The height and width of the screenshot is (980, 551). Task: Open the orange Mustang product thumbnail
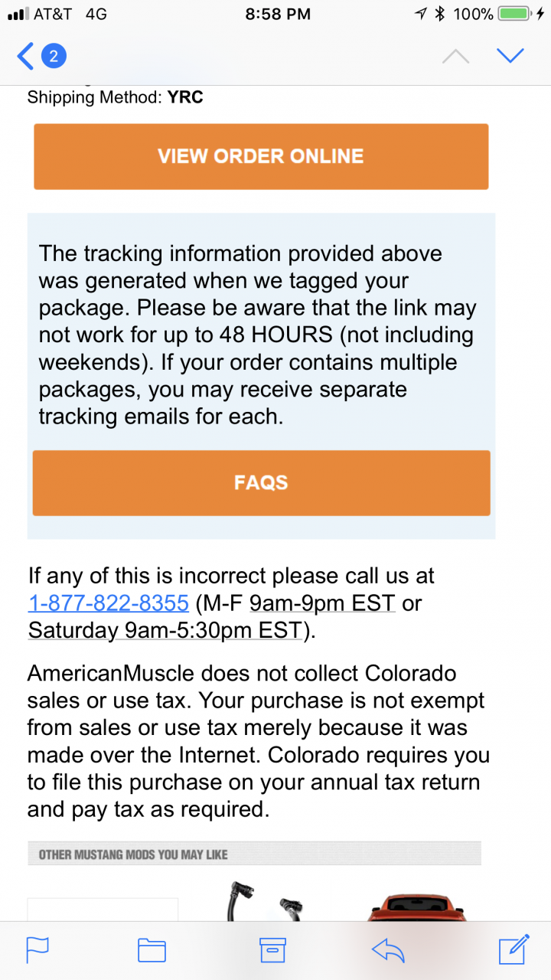pos(417,907)
